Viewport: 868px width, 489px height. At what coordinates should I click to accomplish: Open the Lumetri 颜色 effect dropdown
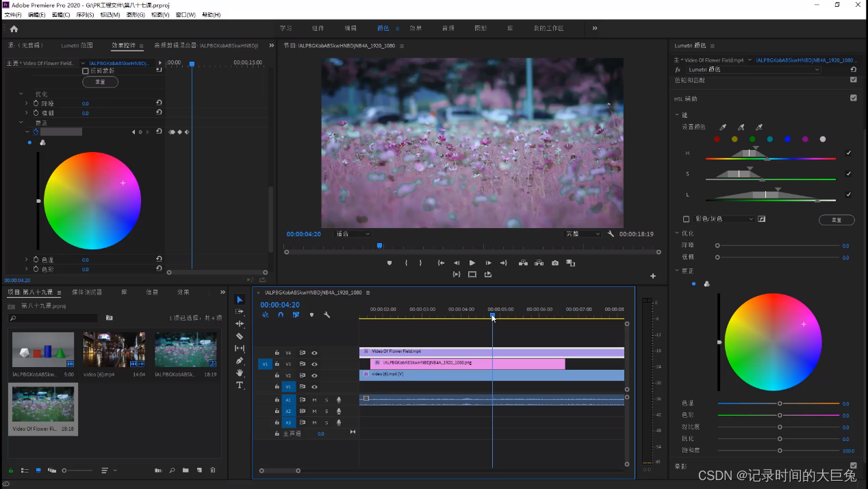(x=752, y=70)
